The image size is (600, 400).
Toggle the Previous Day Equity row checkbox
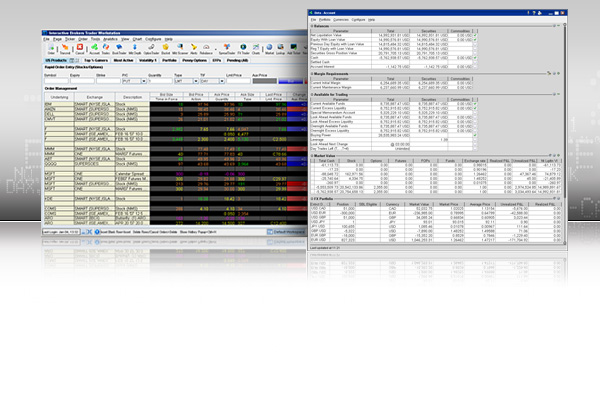pyautogui.click(x=475, y=44)
